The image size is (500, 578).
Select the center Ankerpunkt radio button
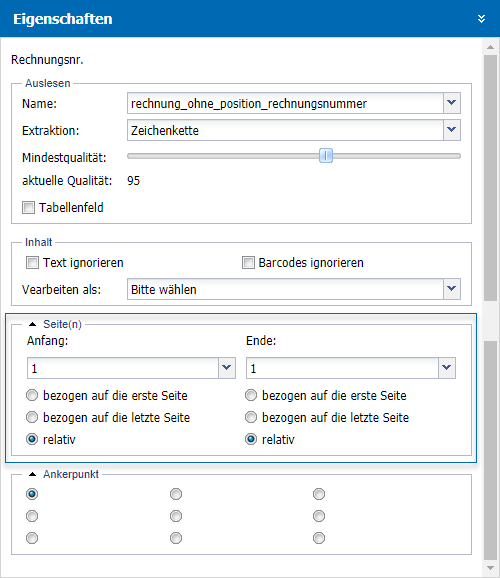[176, 516]
